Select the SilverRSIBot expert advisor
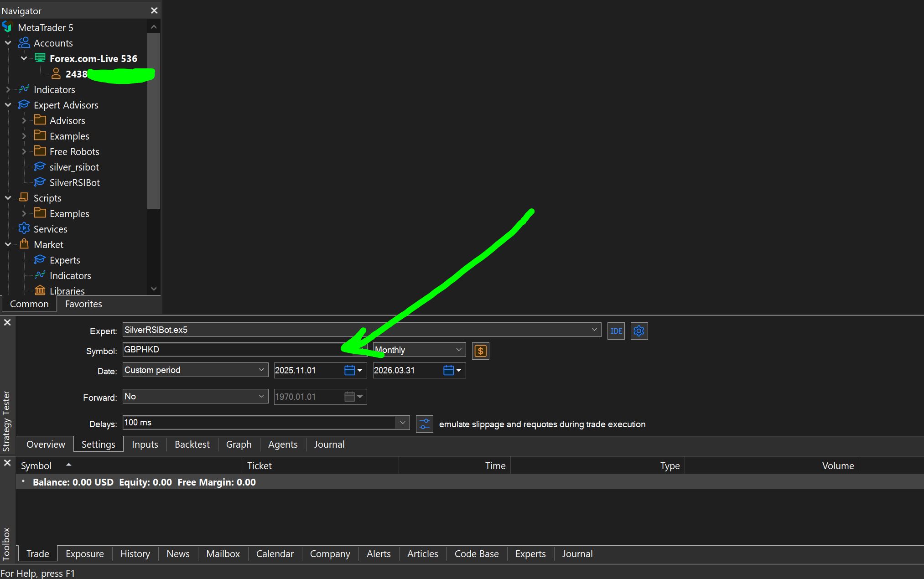The image size is (924, 579). click(x=74, y=182)
